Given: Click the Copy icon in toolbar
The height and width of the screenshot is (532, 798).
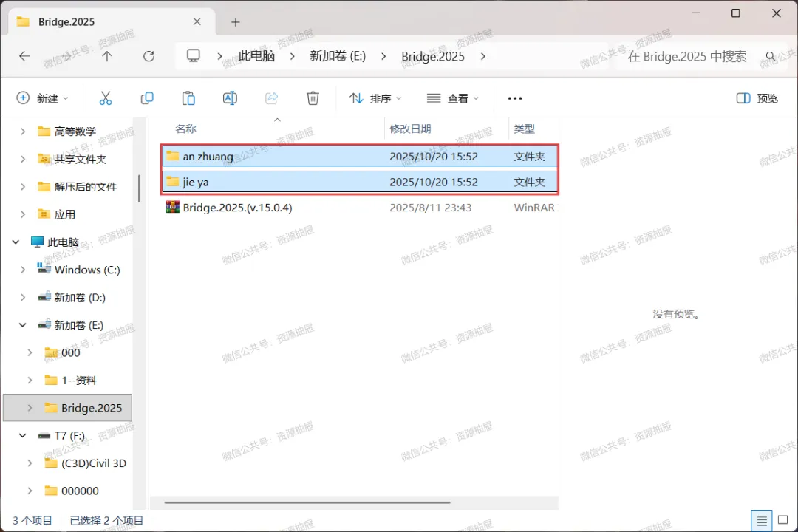Looking at the screenshot, I should click(x=147, y=98).
